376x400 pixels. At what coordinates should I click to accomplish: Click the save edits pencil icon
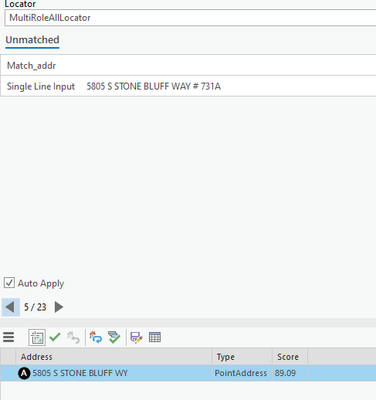pyautogui.click(x=136, y=337)
